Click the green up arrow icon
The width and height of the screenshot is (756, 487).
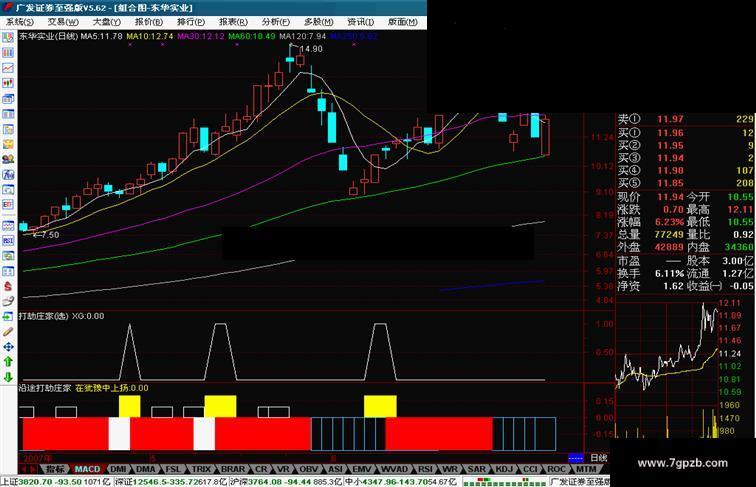tap(8, 362)
